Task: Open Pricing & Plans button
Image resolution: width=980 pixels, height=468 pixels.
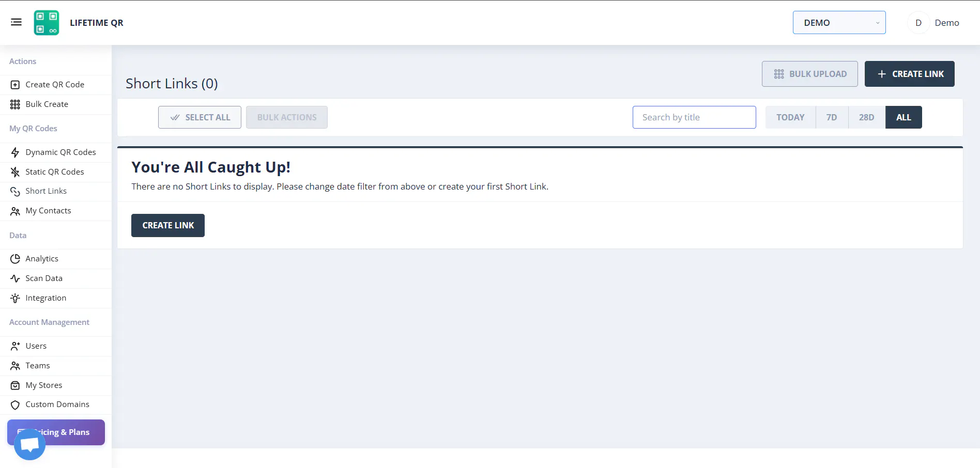Action: coord(56,432)
